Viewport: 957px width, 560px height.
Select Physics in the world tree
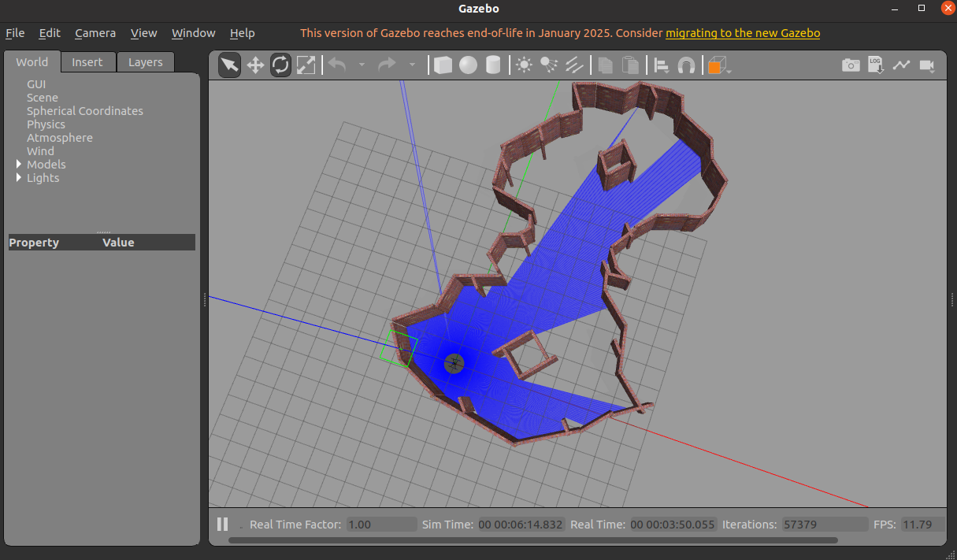click(46, 124)
